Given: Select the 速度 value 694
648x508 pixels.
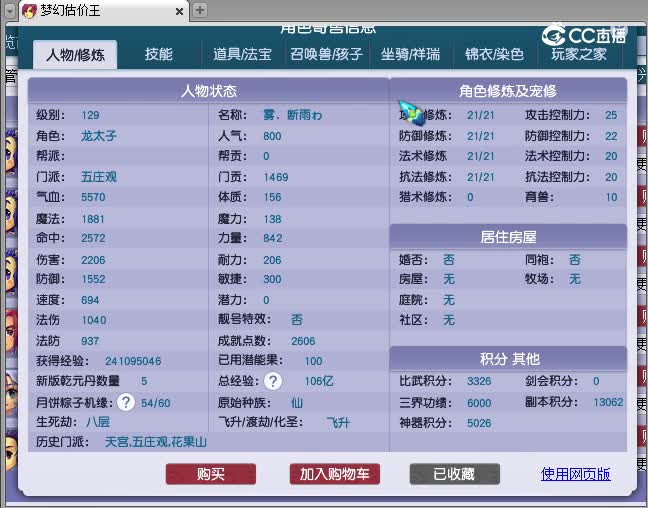Looking at the screenshot, I should (90, 300).
